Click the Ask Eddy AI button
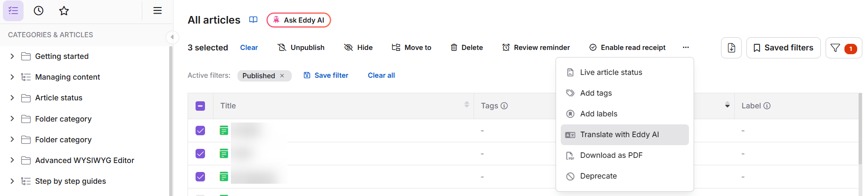Viewport: 868px width, 196px height. 299,20
